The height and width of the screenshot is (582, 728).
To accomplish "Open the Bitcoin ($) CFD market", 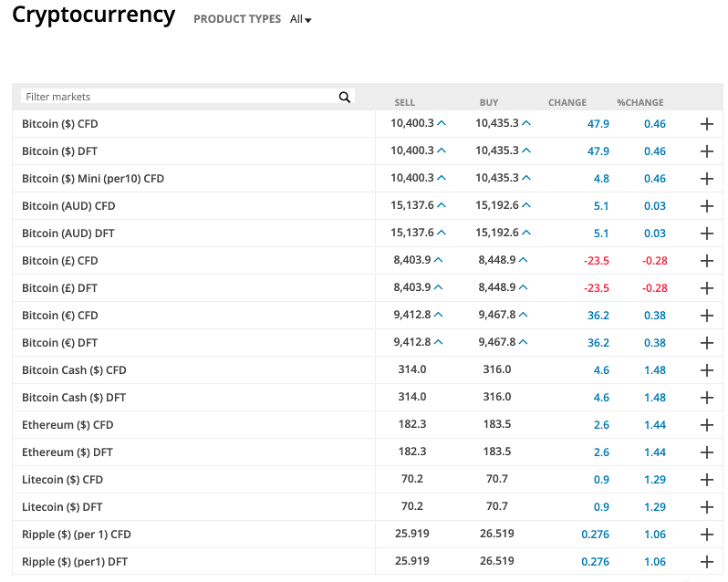I will pos(60,124).
